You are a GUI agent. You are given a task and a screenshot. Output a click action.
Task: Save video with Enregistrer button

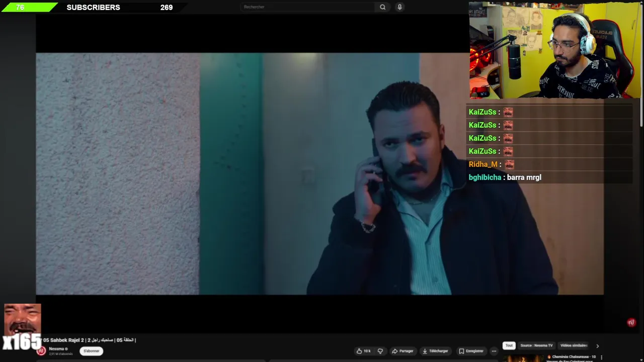coord(471,351)
